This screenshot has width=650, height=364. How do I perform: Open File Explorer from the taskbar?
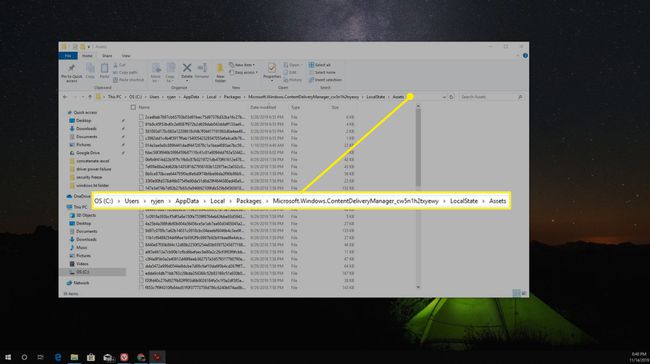point(74,357)
